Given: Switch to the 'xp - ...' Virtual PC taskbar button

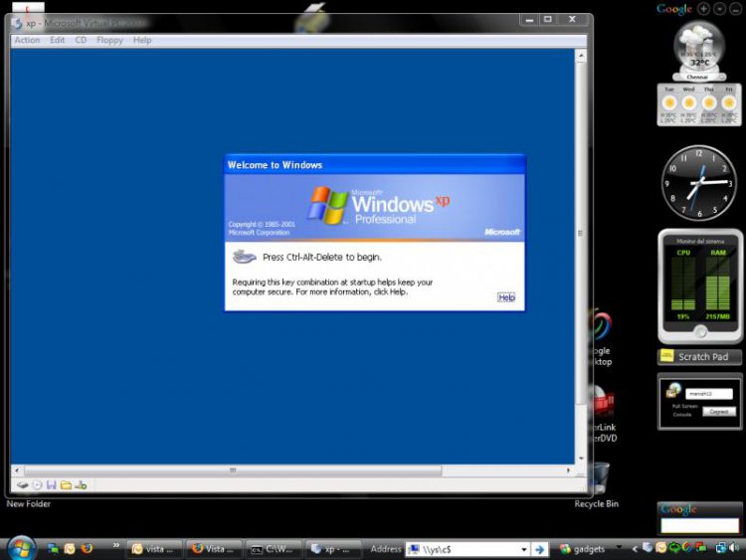Looking at the screenshot, I should tap(333, 549).
